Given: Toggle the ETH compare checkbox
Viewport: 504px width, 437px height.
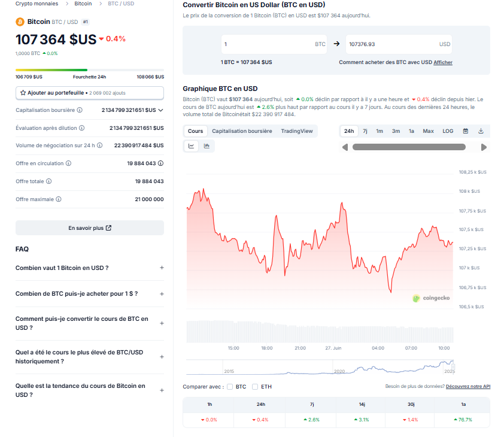Looking at the screenshot, I should pos(255,387).
